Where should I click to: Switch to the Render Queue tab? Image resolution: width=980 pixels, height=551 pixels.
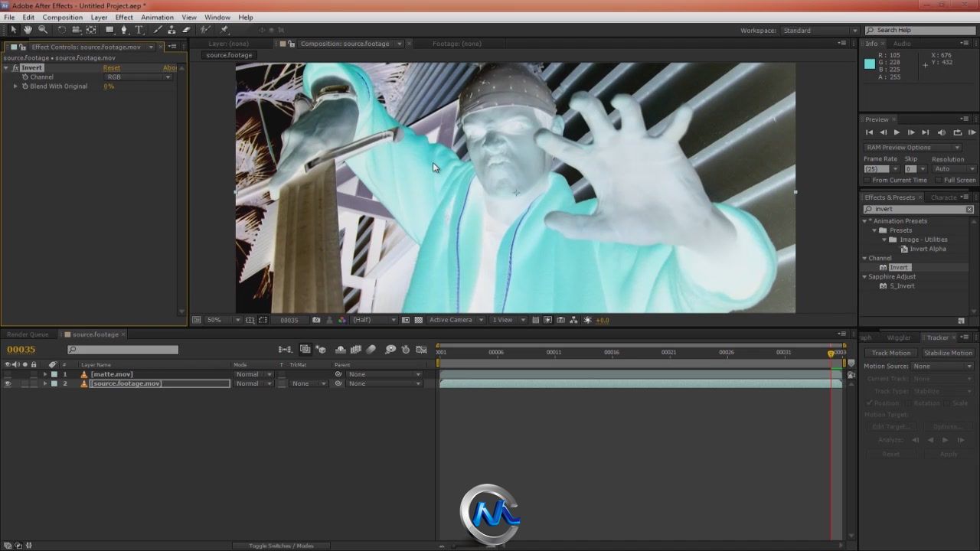click(28, 334)
